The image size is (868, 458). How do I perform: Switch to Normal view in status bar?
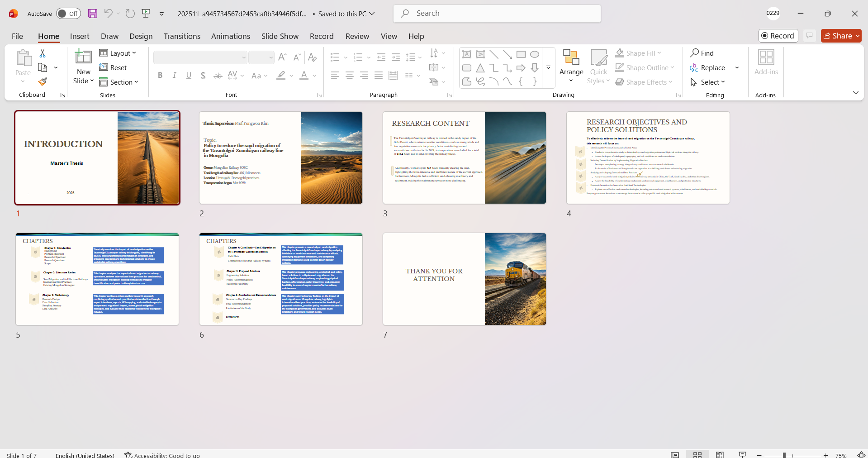(x=675, y=454)
